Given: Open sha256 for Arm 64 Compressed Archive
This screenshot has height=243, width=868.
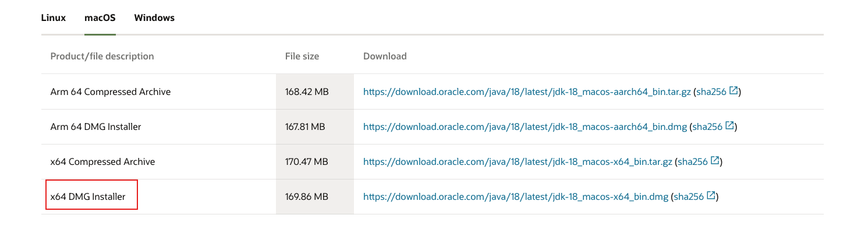Looking at the screenshot, I should point(711,91).
